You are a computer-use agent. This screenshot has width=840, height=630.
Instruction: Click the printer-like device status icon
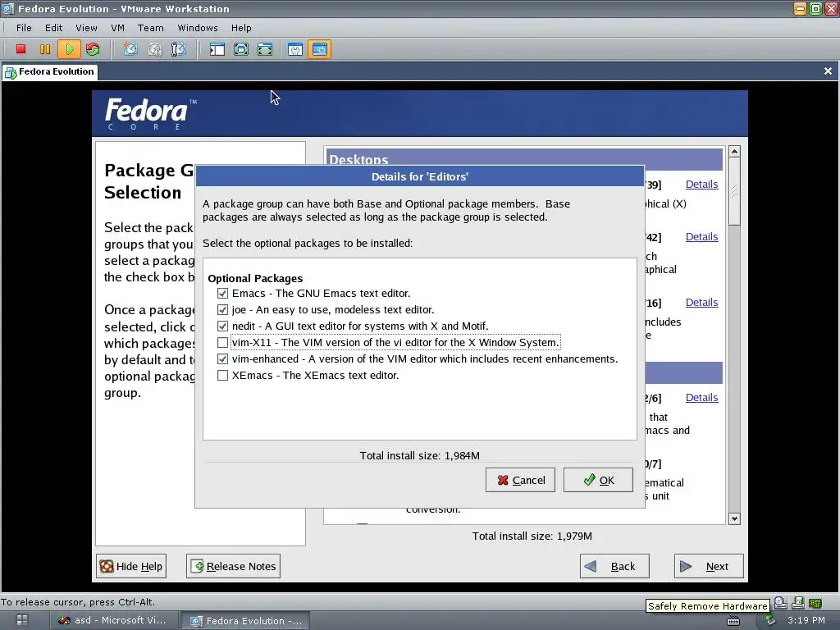click(x=797, y=603)
